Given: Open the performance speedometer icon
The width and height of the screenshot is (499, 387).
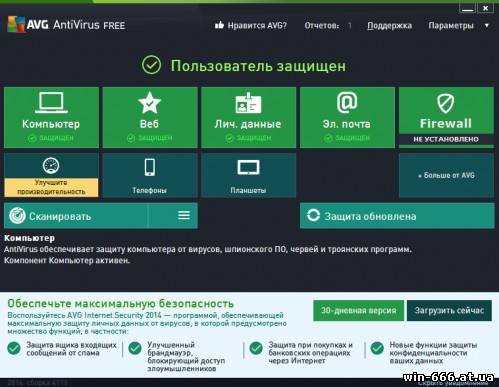Looking at the screenshot, I should [51, 165].
